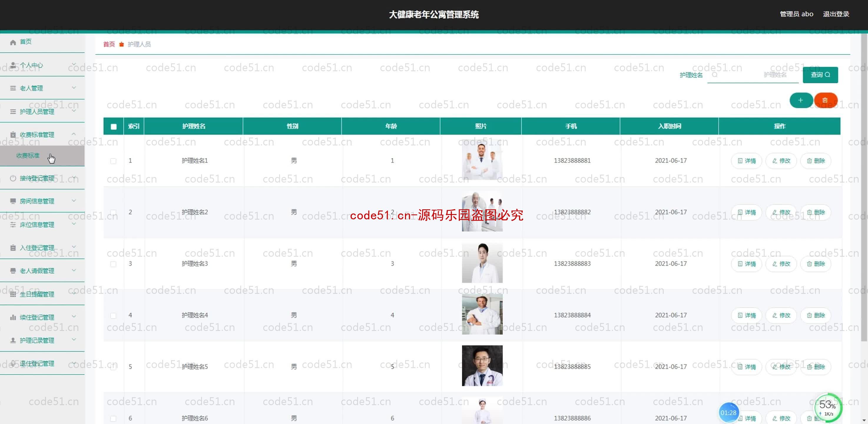Screen dimensions: 868x424
Task: Check the row 2 checkbox for 护理姓名2
Action: click(x=113, y=213)
